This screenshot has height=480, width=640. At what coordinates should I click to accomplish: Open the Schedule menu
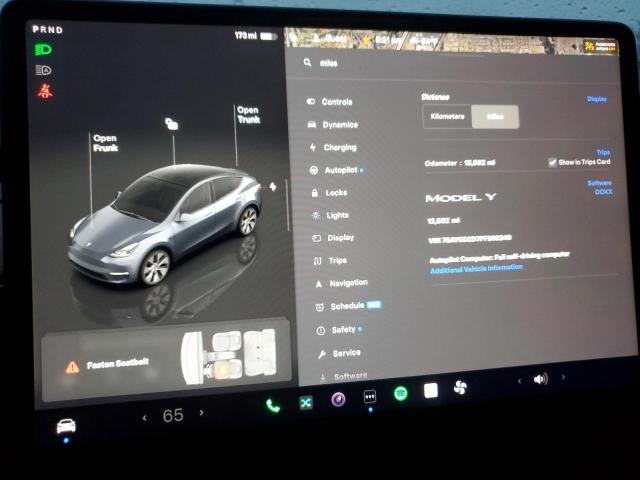348,306
